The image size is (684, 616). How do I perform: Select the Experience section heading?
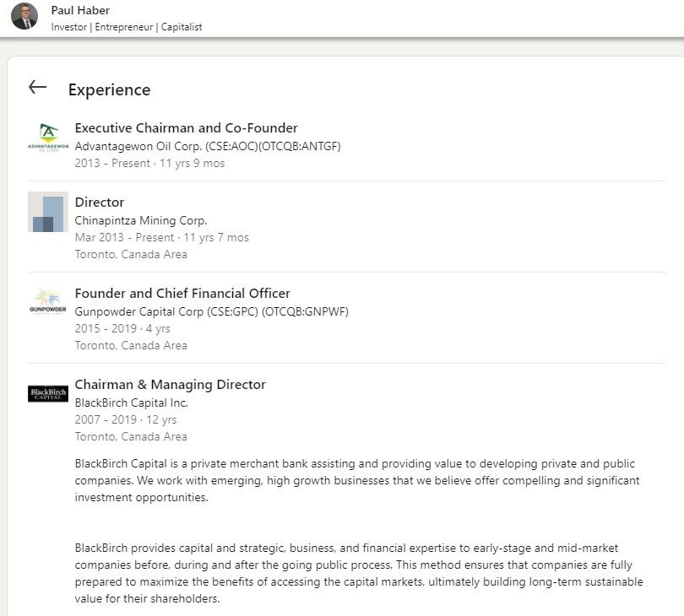[110, 89]
